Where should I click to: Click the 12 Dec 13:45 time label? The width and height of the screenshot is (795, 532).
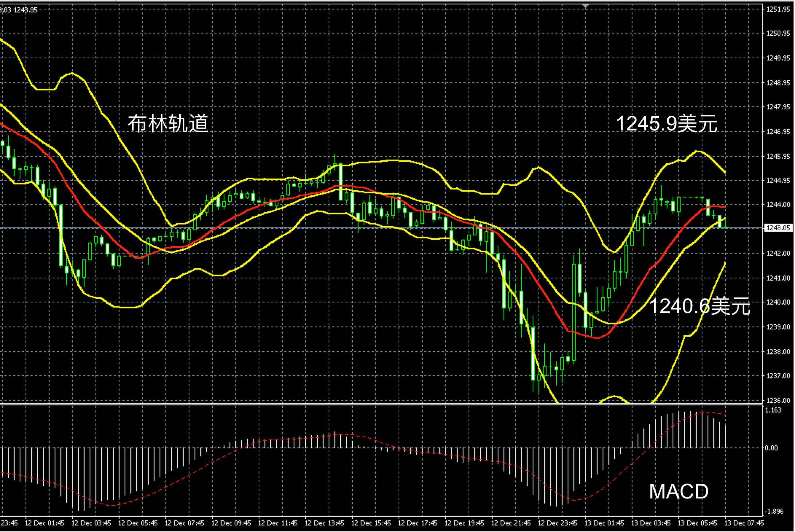tap(324, 523)
